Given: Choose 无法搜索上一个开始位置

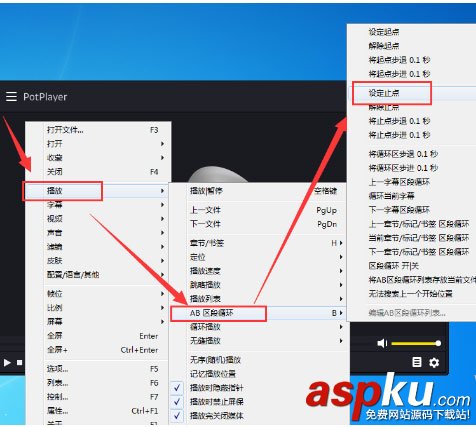Looking at the screenshot, I should tap(412, 294).
